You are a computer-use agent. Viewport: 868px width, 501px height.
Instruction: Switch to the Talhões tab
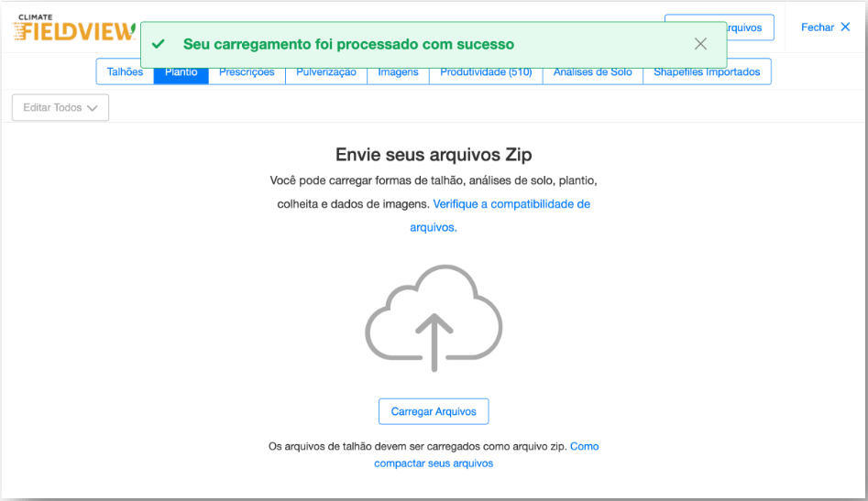click(x=125, y=72)
